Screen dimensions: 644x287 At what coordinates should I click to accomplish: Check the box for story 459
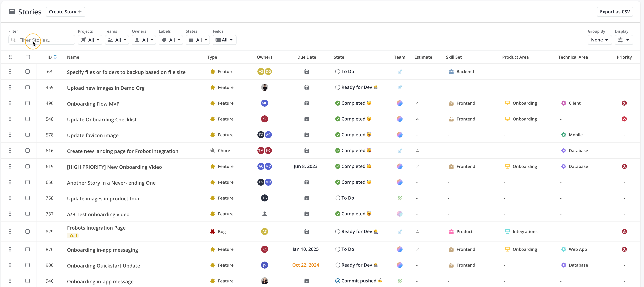(x=28, y=87)
